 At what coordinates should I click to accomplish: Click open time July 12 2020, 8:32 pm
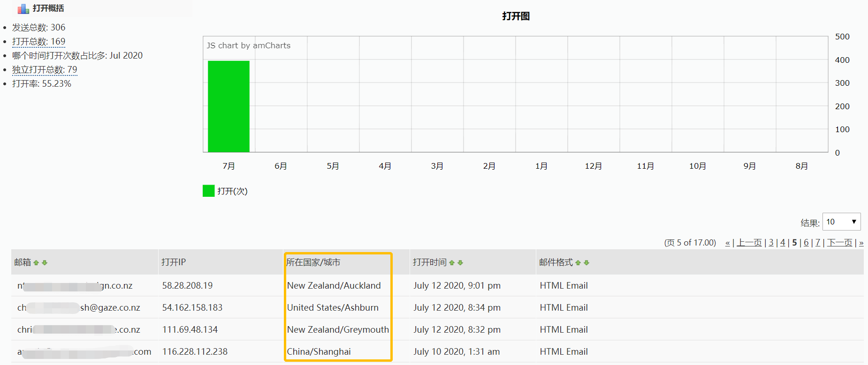[457, 330]
